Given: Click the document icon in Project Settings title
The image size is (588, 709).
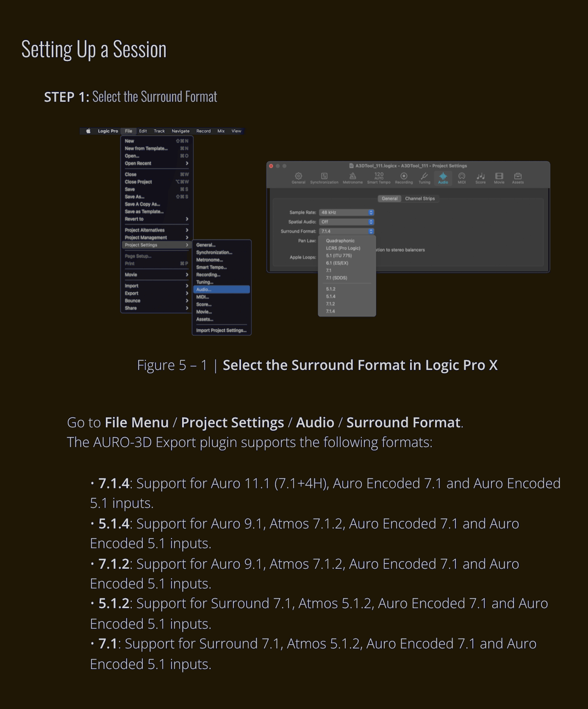Looking at the screenshot, I should pyautogui.click(x=351, y=166).
